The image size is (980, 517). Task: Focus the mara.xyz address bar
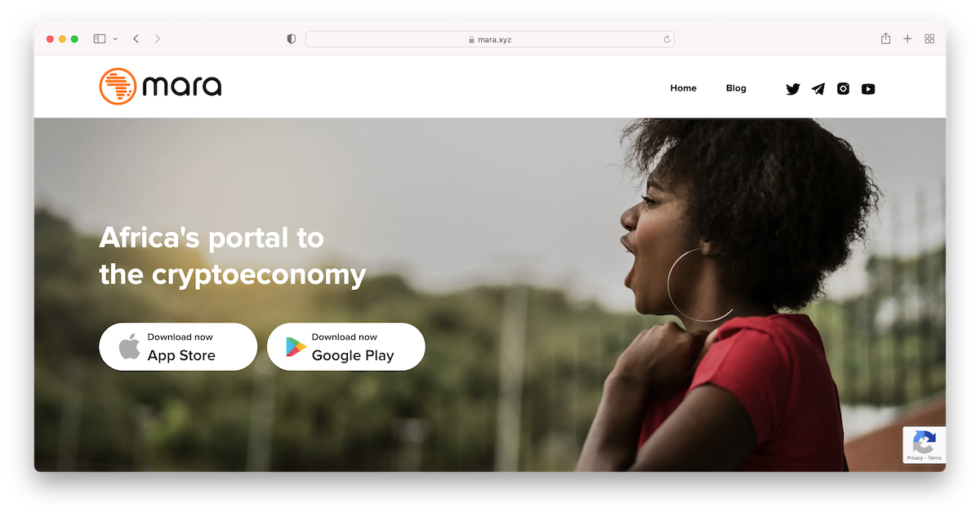click(490, 39)
